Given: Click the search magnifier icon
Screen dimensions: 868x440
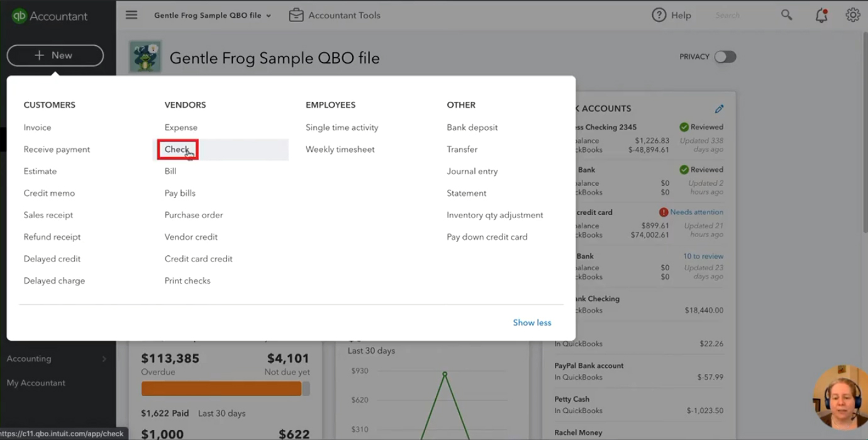Looking at the screenshot, I should pyautogui.click(x=786, y=15).
